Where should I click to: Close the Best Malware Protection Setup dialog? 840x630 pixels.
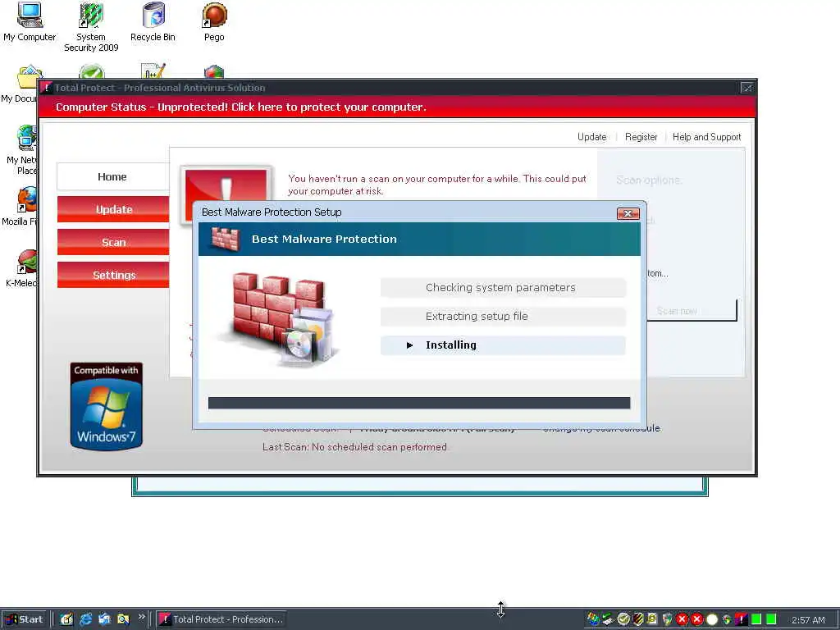tap(628, 213)
